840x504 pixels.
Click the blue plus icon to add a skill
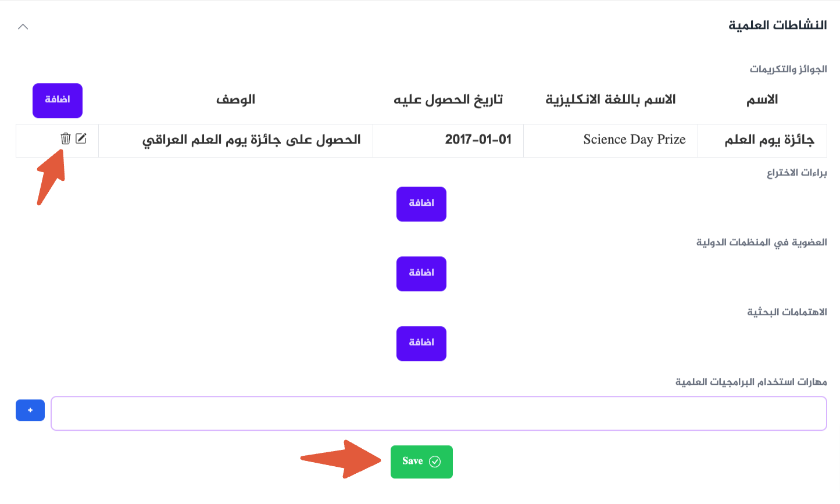(x=30, y=410)
